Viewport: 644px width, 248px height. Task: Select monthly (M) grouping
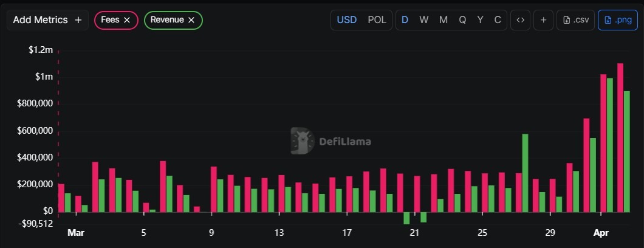444,20
